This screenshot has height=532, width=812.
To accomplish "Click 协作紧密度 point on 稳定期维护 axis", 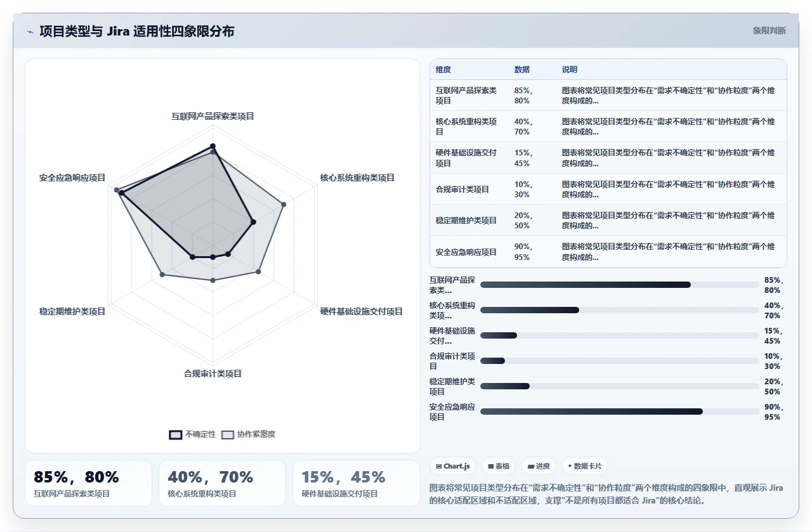I will pos(162,275).
